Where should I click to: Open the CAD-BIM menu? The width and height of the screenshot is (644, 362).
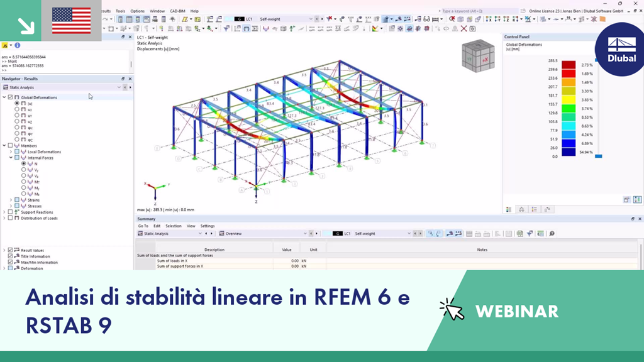click(x=177, y=11)
